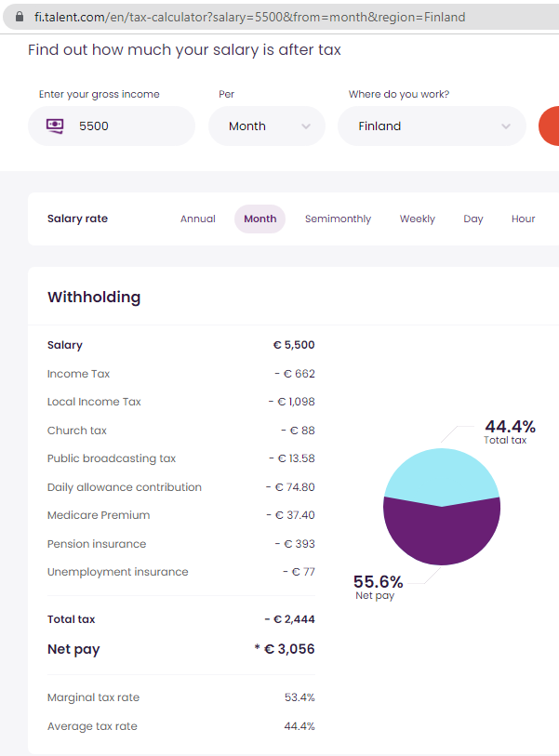Click the light blue Total tax pie slice
This screenshot has width=559, height=756.
click(441, 474)
